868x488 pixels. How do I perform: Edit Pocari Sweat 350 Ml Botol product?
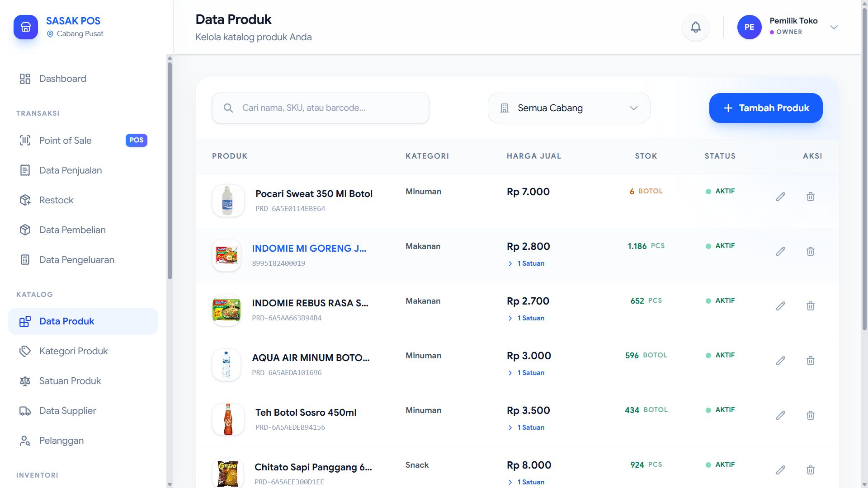coord(780,197)
